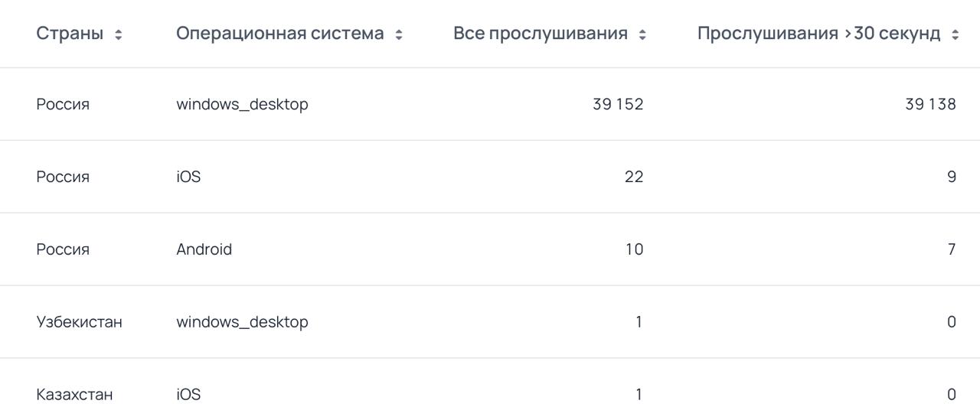980x420 pixels.
Task: Click the Android operating system cell
Action: pyautogui.click(x=204, y=249)
